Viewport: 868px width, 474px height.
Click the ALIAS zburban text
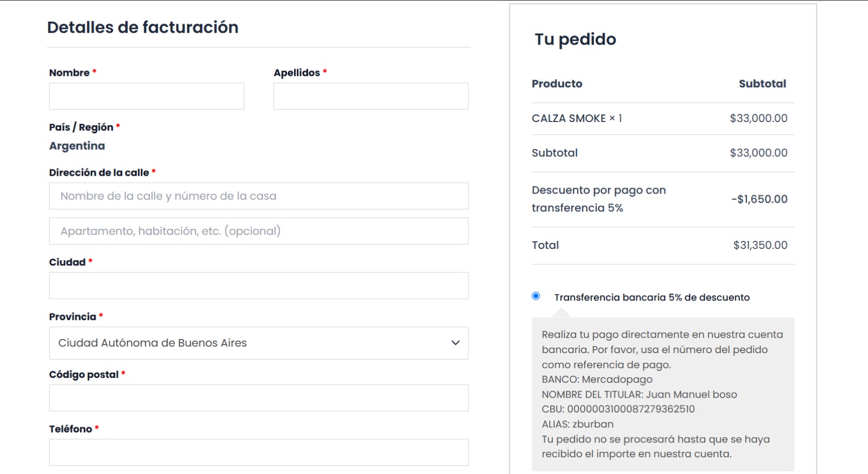(x=577, y=424)
